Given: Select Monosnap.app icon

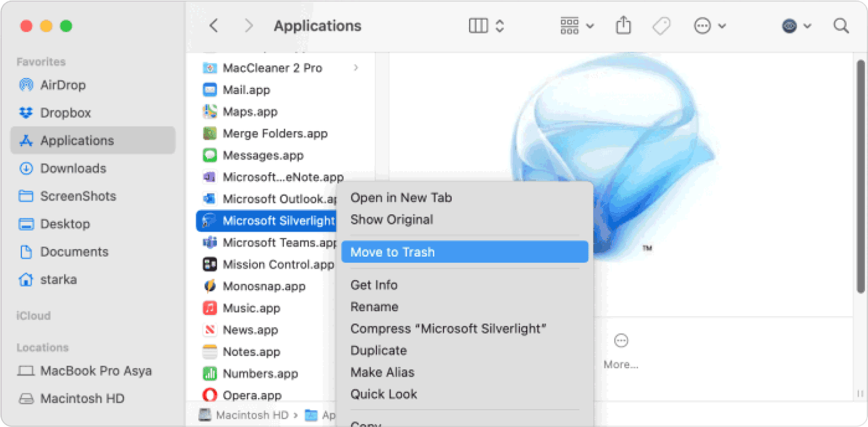Looking at the screenshot, I should coord(209,286).
